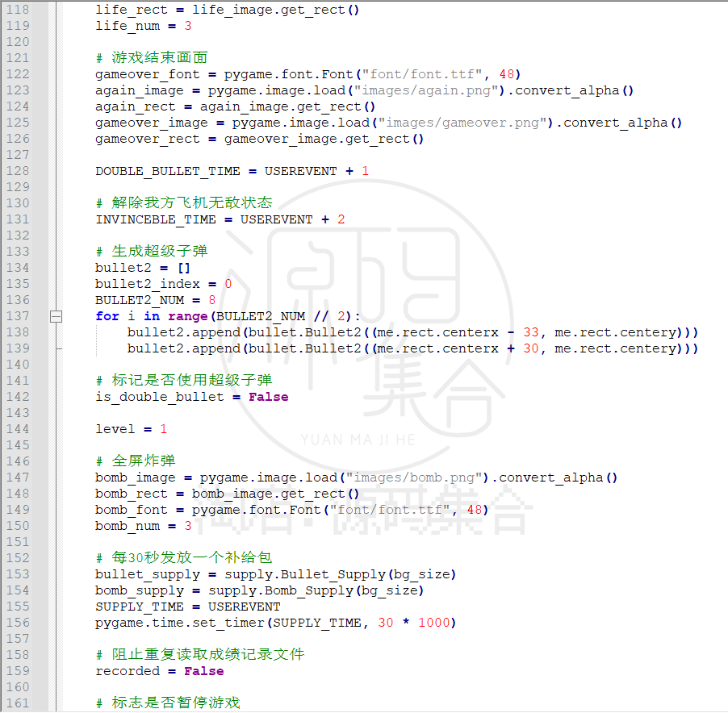Click 'SUPPLY_TIME = USEREVENT' line
Viewport: 728px width, 713px height.
(188, 607)
